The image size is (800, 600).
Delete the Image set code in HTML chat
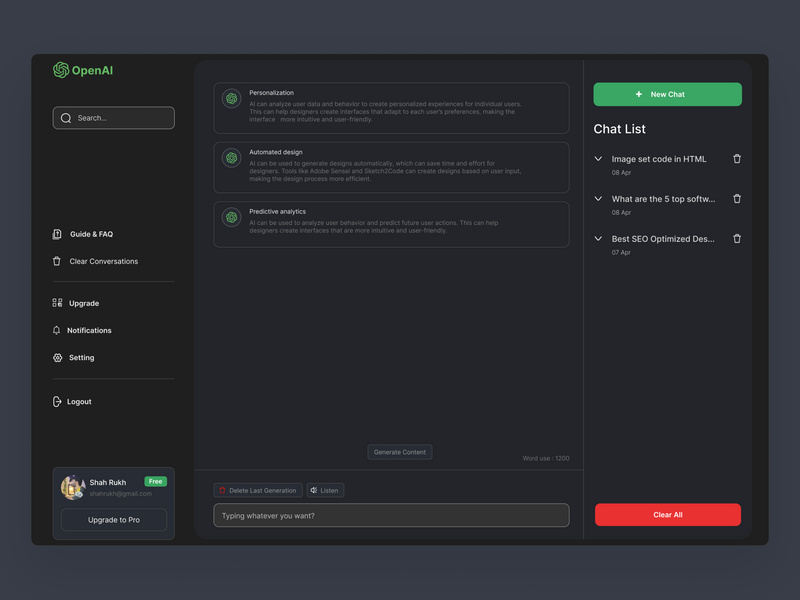tap(737, 159)
